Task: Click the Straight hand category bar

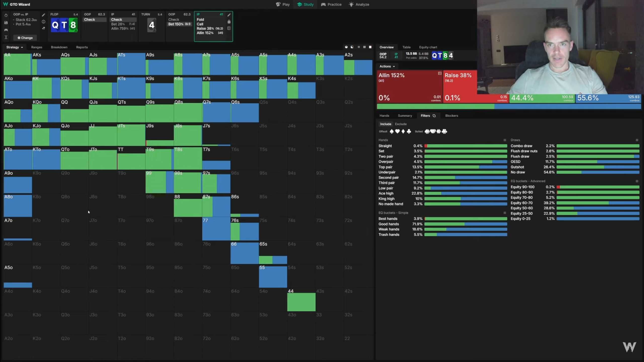Action: [466, 146]
